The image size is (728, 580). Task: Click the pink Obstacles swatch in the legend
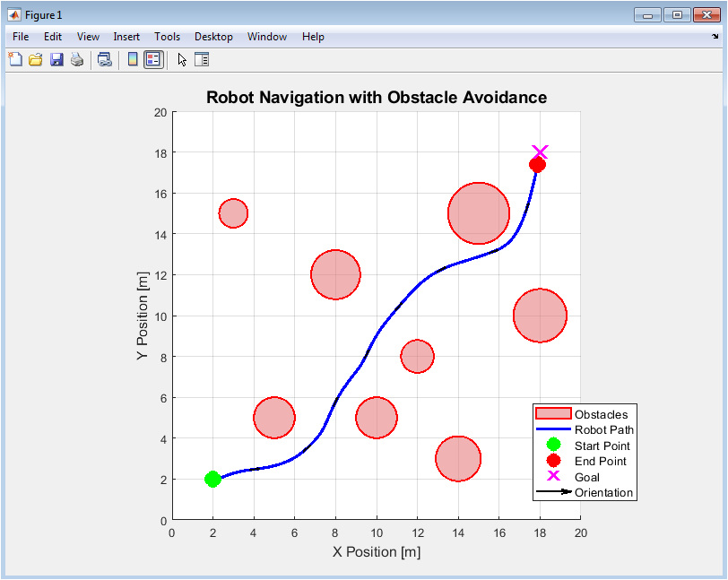point(553,413)
